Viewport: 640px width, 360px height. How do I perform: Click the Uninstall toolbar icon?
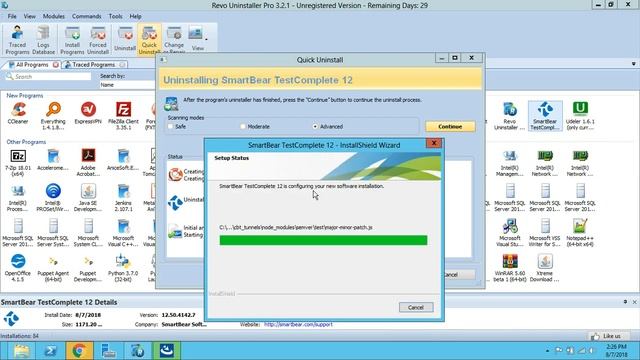click(x=125, y=40)
